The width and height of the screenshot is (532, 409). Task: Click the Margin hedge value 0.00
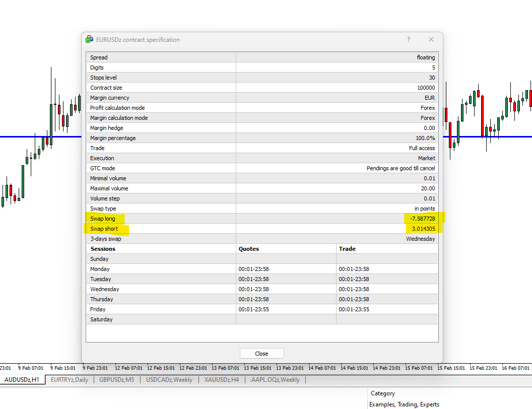pos(429,128)
